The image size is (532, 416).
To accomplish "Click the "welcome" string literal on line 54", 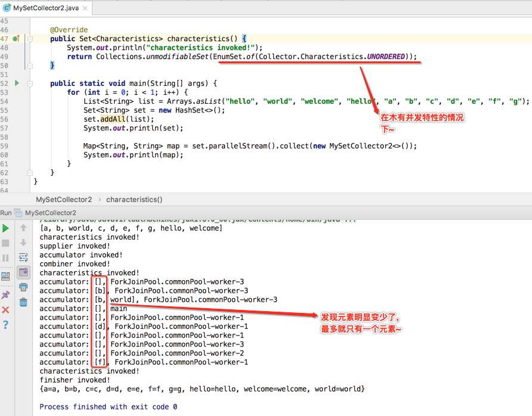I will [x=319, y=101].
